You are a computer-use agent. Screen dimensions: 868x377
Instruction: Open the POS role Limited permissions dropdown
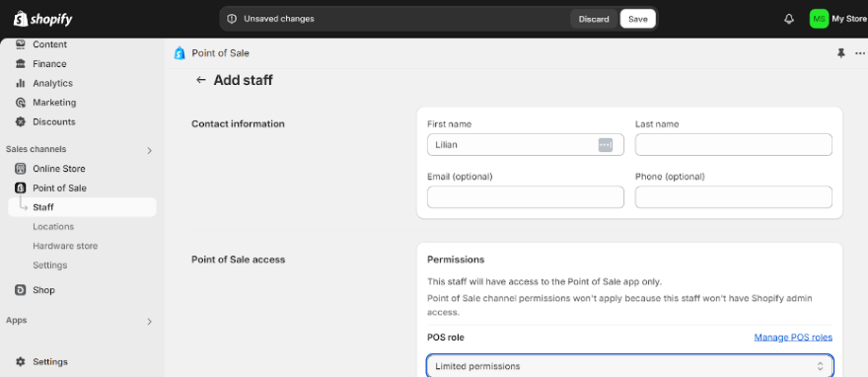click(629, 366)
